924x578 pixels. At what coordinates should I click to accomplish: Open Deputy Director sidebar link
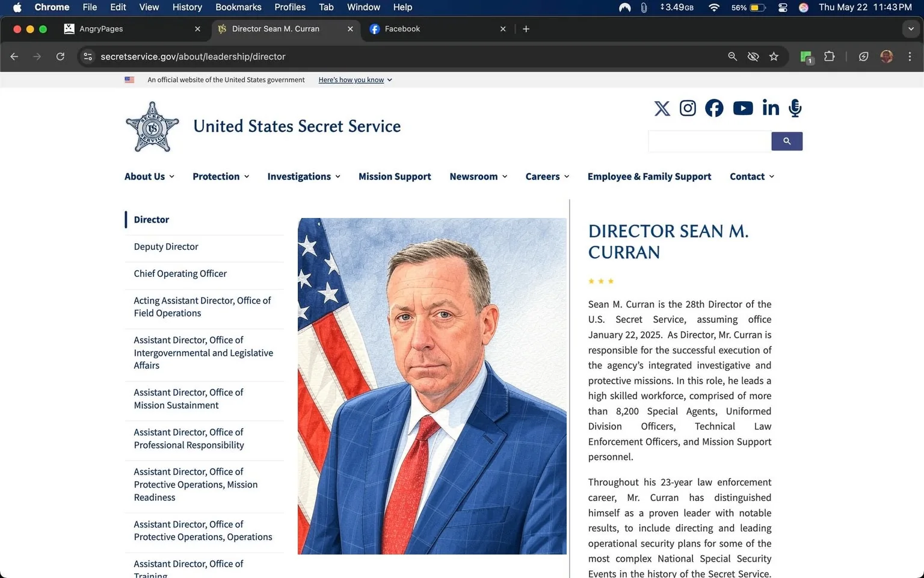[166, 247]
